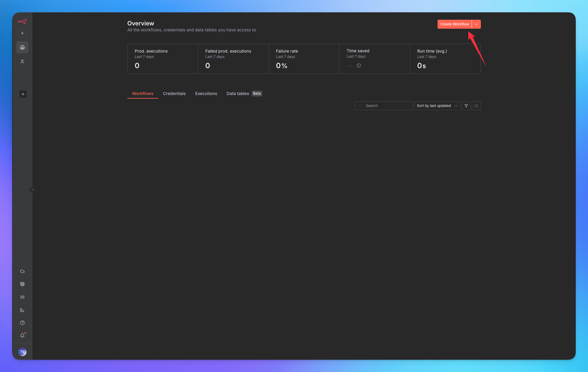Open the templates box icon
This screenshot has height=372, width=588.
[22, 284]
